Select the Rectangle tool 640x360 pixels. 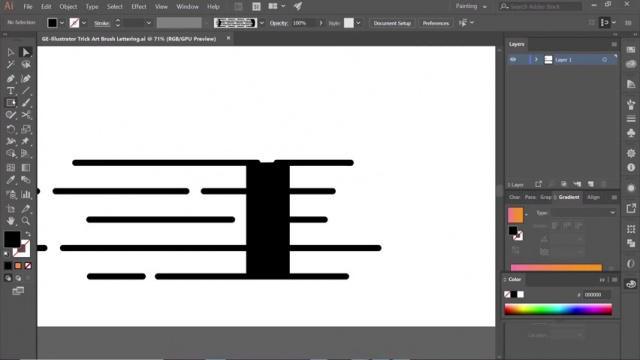click(11, 103)
